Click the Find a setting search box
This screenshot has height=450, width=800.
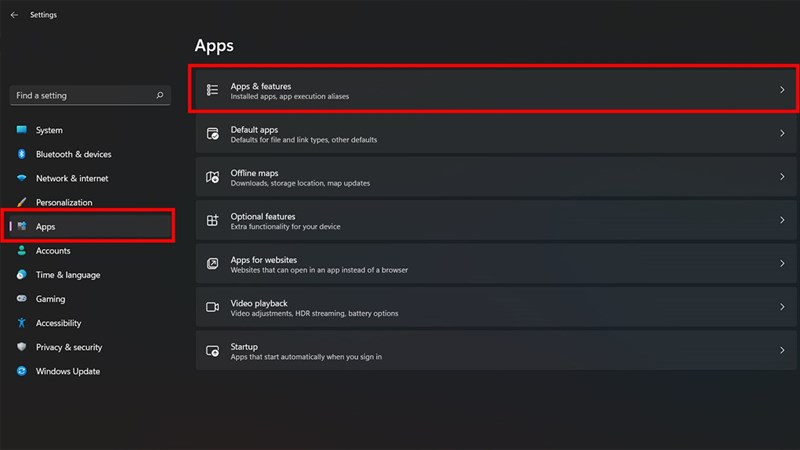pyautogui.click(x=90, y=95)
